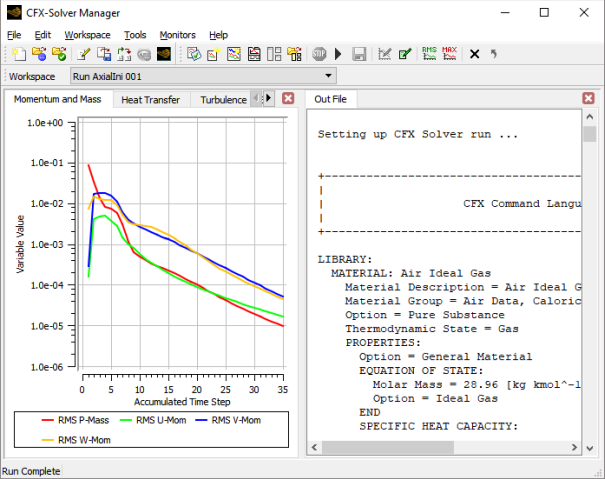The image size is (605, 479).
Task: Click the Monitor Finished Run folder icon
Action: pos(59,54)
